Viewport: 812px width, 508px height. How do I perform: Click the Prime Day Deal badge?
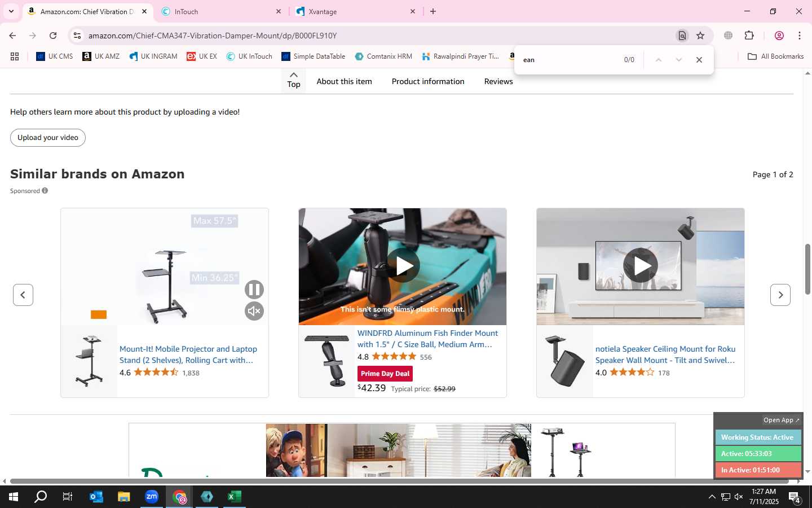tap(385, 374)
